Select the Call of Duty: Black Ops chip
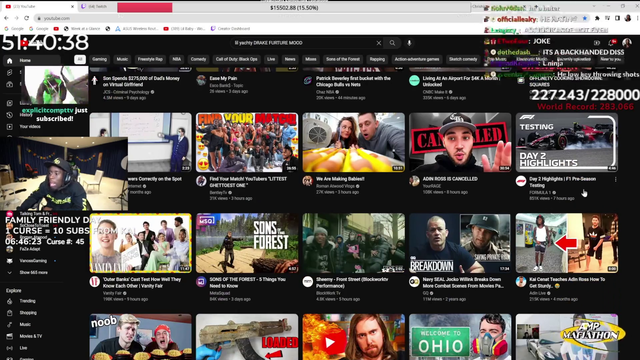 point(236,59)
